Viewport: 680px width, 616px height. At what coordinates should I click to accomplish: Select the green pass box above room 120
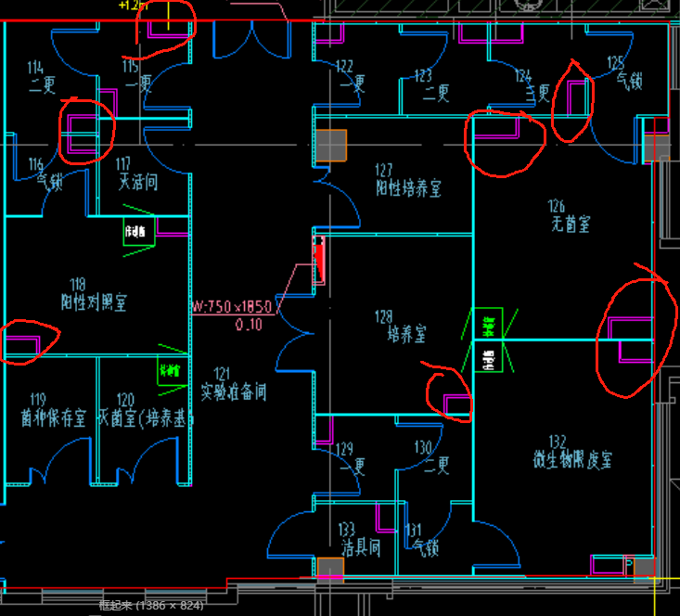pos(172,370)
